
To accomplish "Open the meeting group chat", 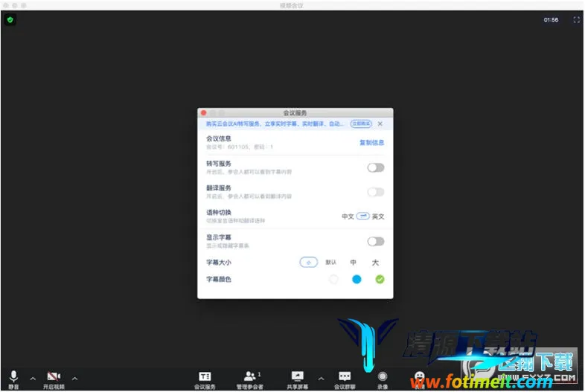I will 345,376.
